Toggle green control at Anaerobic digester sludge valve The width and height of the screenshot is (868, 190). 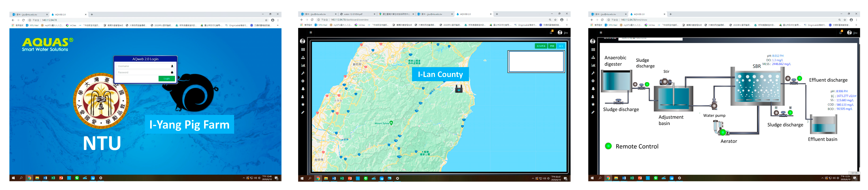[647, 84]
